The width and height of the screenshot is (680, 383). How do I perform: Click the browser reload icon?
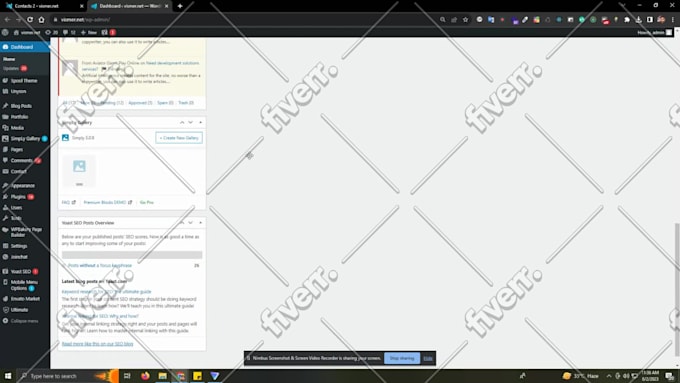coord(30,20)
